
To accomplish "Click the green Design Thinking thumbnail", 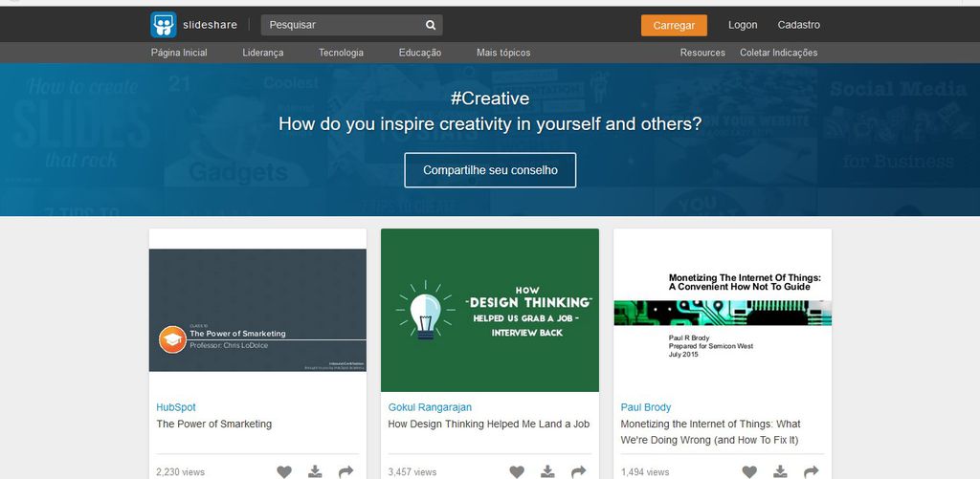I will tap(490, 310).
